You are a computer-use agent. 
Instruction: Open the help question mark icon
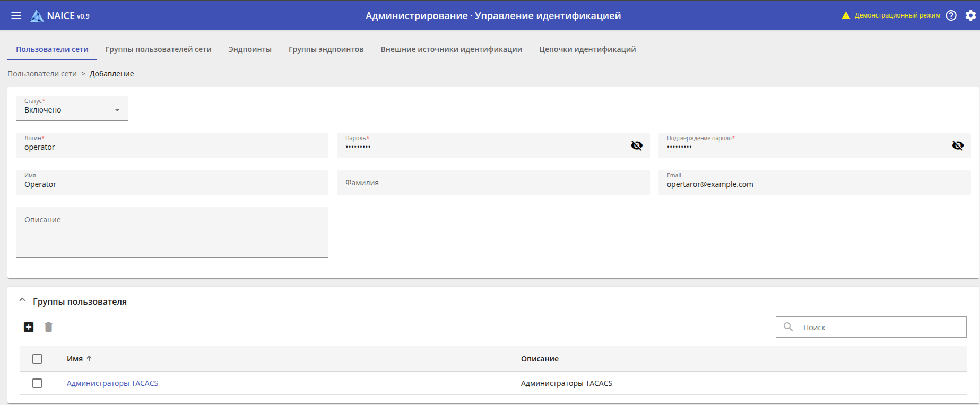951,15
